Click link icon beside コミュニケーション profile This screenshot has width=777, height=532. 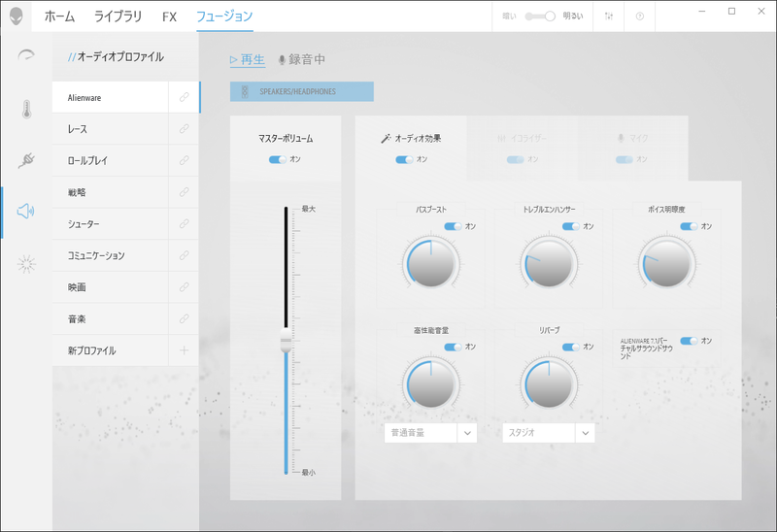(184, 255)
